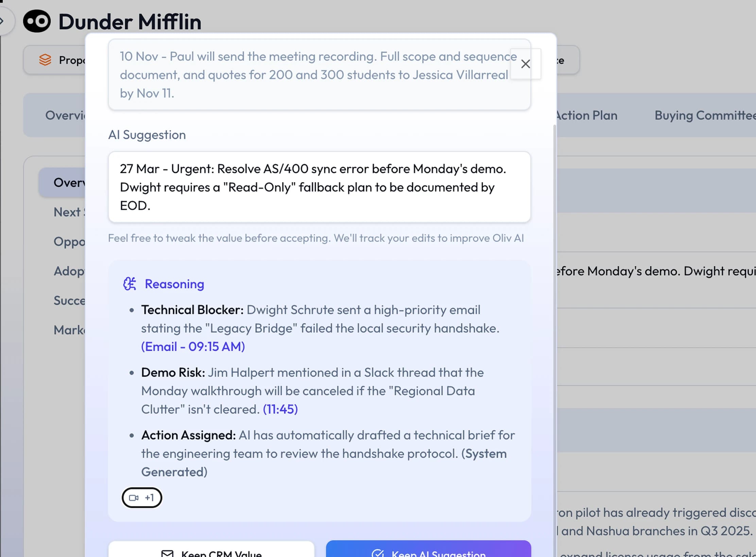Image resolution: width=756 pixels, height=557 pixels.
Task: Open the top Overvi tab in the tab bar
Action: click(x=65, y=115)
